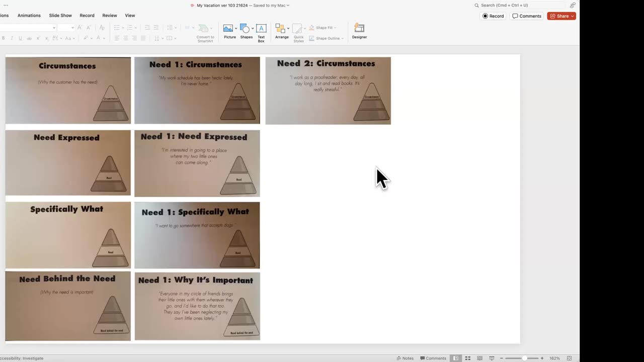Select the Need 2: Circumstances picture

328,90
